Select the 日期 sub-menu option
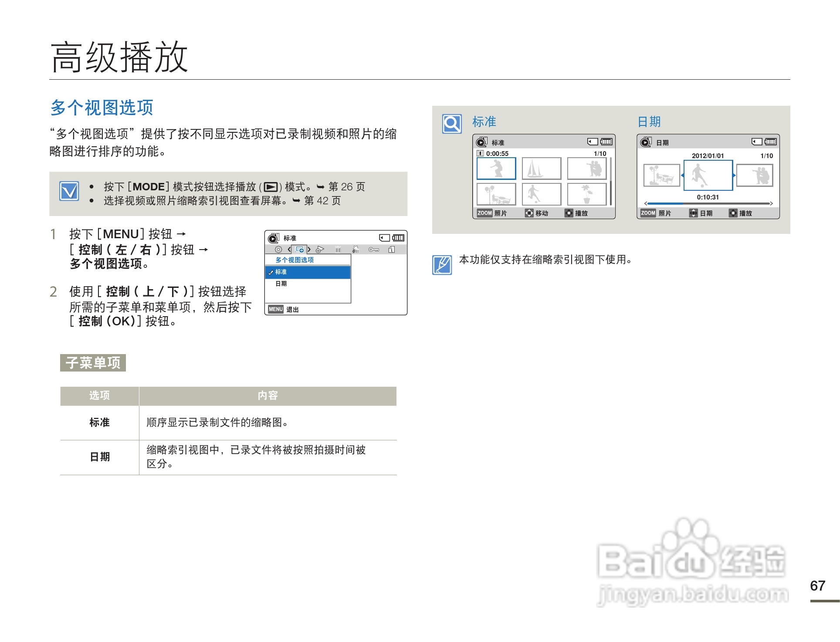 click(x=281, y=283)
